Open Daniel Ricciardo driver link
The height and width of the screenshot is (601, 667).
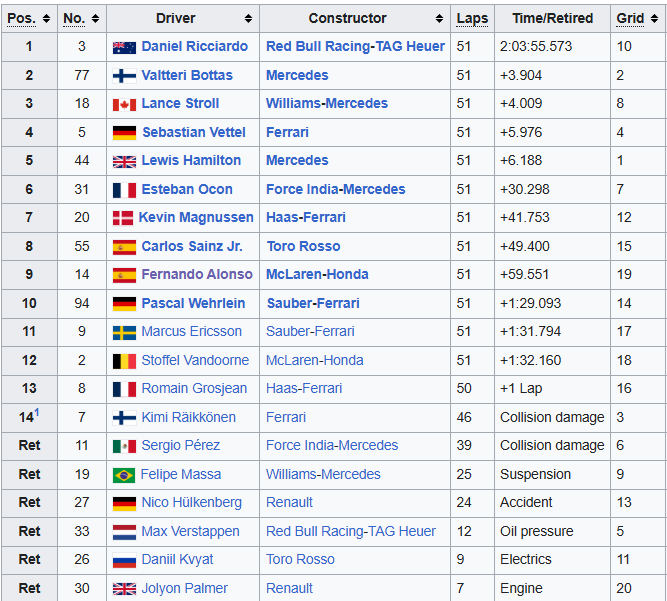(194, 46)
